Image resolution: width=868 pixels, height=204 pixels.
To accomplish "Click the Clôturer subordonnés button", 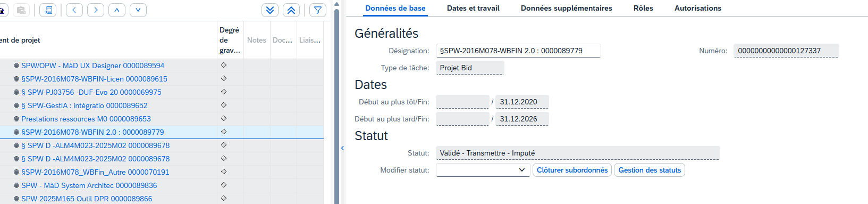I will 572,170.
